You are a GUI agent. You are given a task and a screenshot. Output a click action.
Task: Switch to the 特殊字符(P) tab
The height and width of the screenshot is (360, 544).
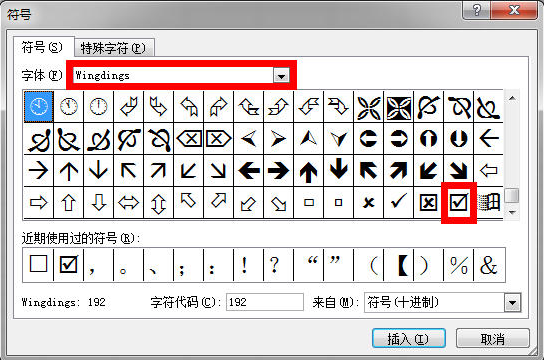[x=114, y=48]
